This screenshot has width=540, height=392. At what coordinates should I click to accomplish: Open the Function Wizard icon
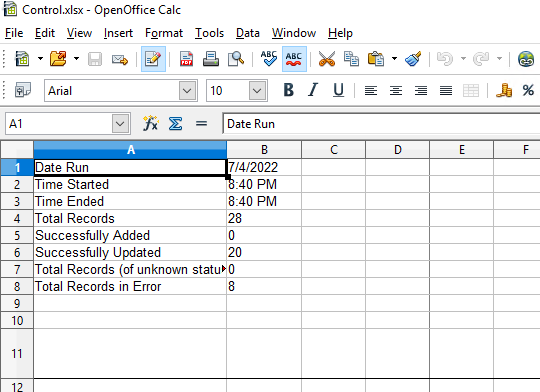coord(150,123)
